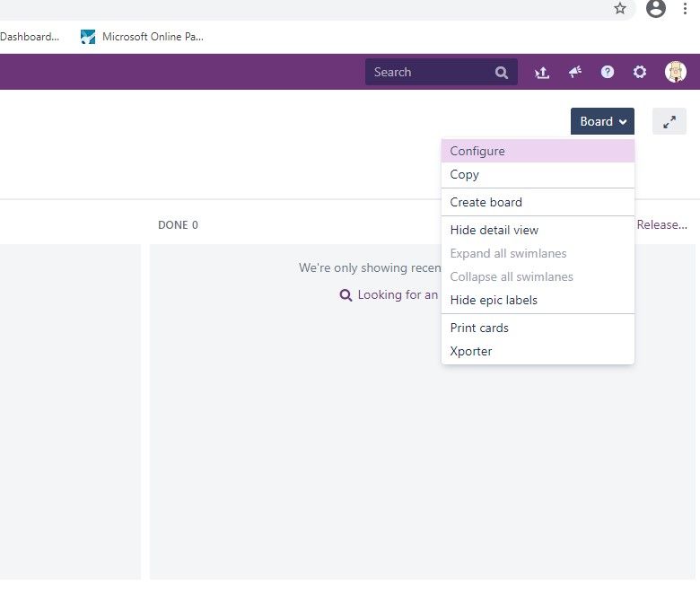This screenshot has width=700, height=613.
Task: Click the We're only showing recent text
Action: 370,267
